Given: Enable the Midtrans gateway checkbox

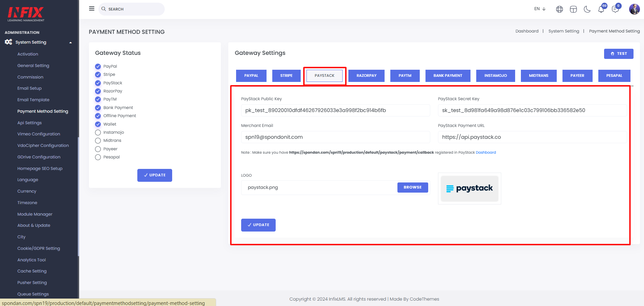Looking at the screenshot, I should pyautogui.click(x=98, y=140).
